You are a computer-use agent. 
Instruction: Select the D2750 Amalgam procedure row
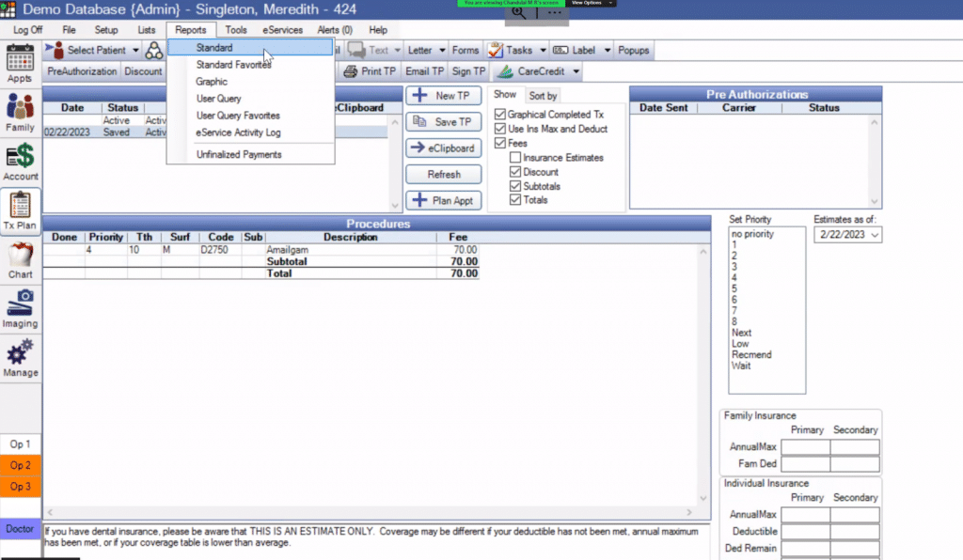(x=261, y=250)
